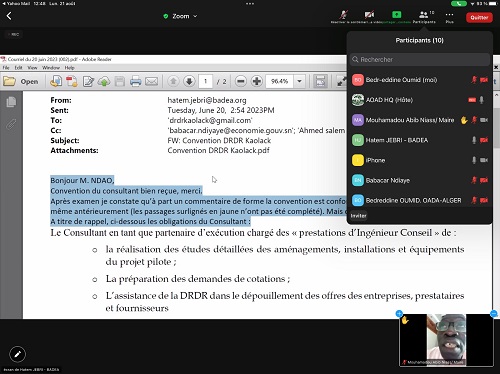Image resolution: width=500 pixels, height=374 pixels.
Task: Click the cloud upload toolbar icon
Action: [x=104, y=81]
